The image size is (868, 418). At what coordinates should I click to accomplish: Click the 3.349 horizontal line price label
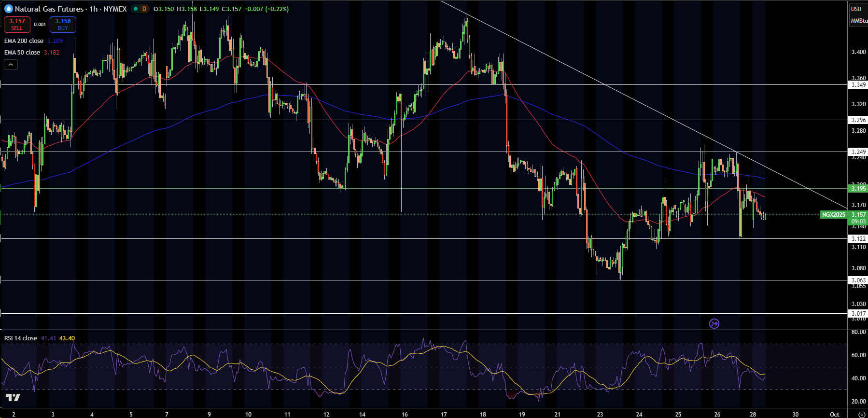pyautogui.click(x=858, y=85)
